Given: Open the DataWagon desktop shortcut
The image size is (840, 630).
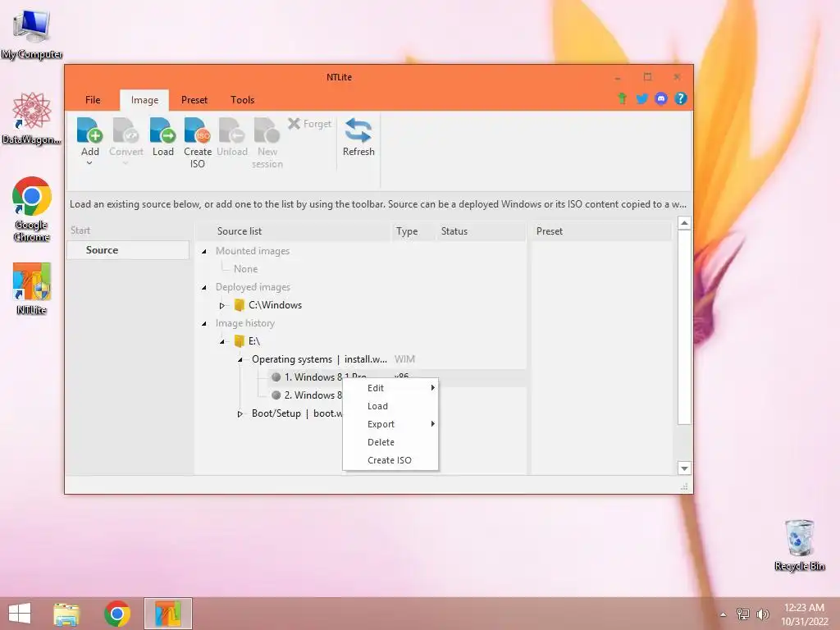Looking at the screenshot, I should tap(32, 118).
